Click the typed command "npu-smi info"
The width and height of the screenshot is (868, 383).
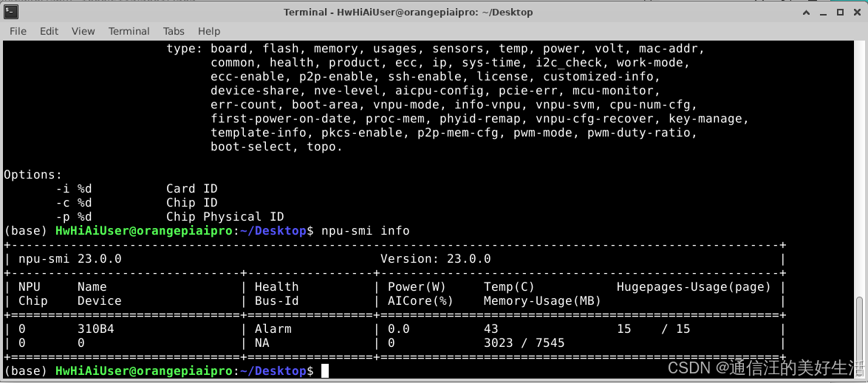tap(366, 230)
